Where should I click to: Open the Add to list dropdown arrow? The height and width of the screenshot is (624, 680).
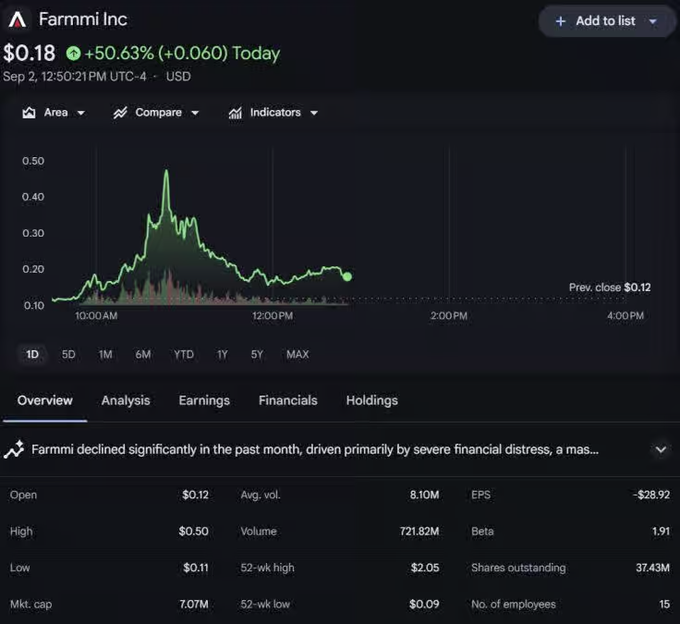pos(653,21)
